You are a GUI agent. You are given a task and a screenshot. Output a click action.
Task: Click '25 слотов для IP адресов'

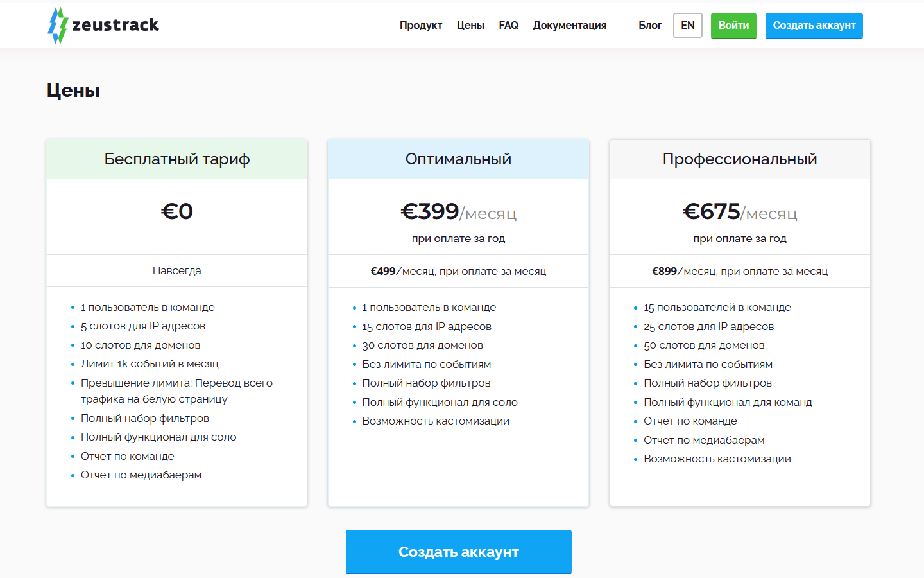coord(709,327)
